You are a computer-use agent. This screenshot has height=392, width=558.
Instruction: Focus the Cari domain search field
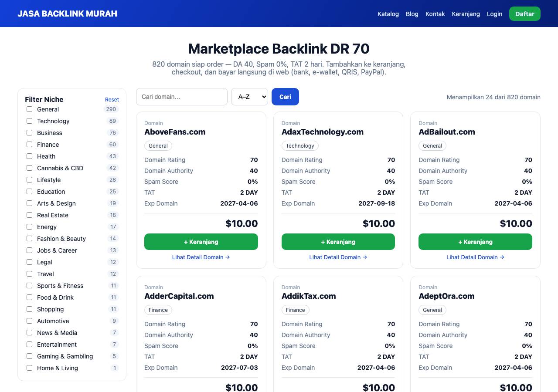click(x=182, y=97)
